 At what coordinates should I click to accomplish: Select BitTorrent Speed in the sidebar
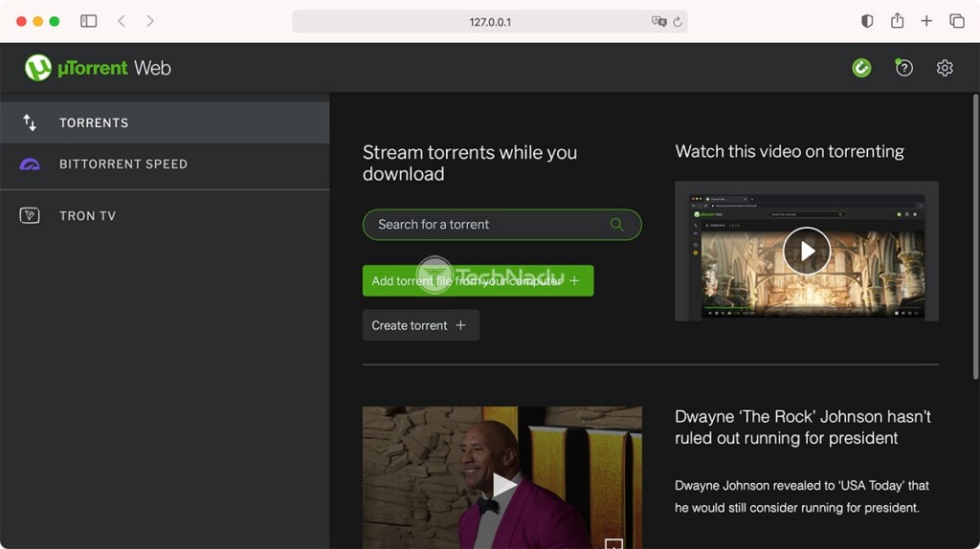pyautogui.click(x=165, y=164)
